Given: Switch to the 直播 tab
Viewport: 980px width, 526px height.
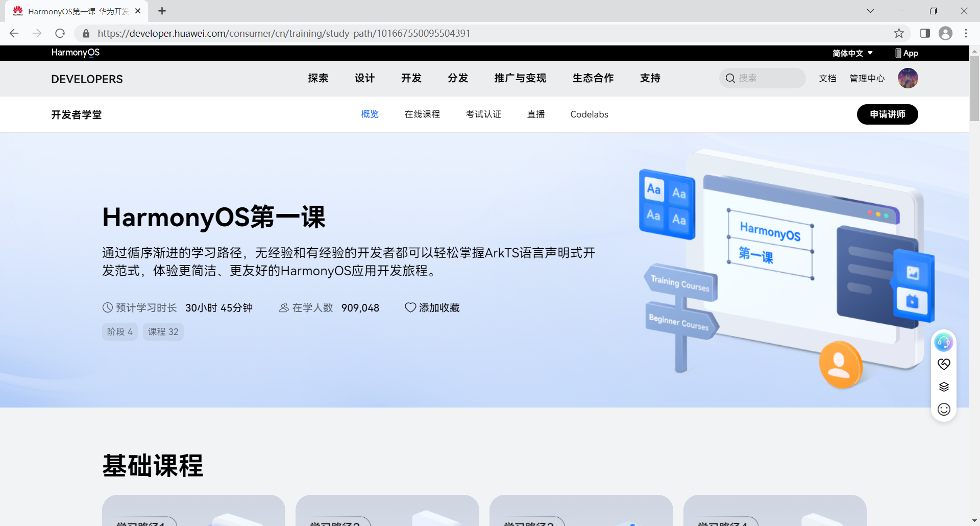Looking at the screenshot, I should 536,114.
